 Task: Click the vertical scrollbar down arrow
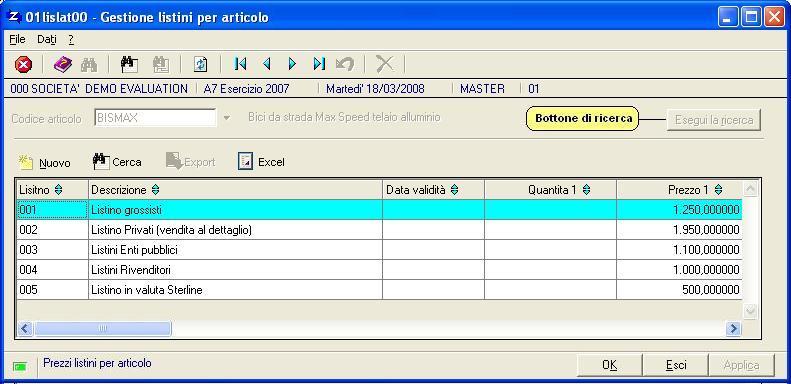(x=750, y=311)
